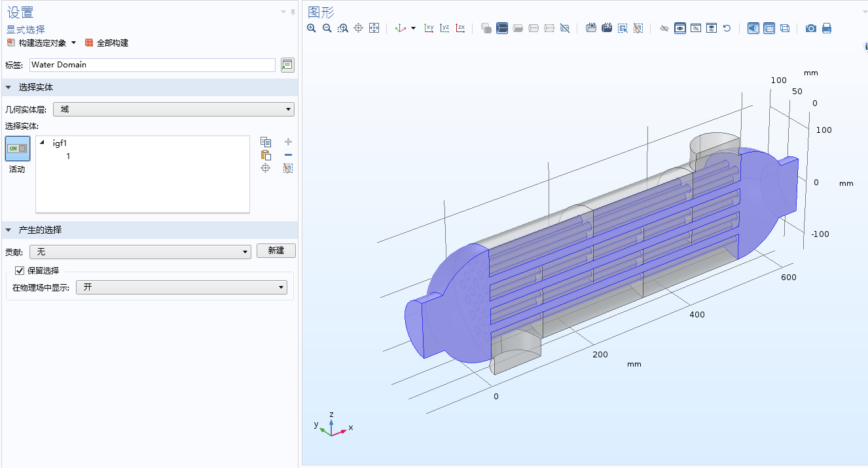Select objects entity level icon

point(486,28)
